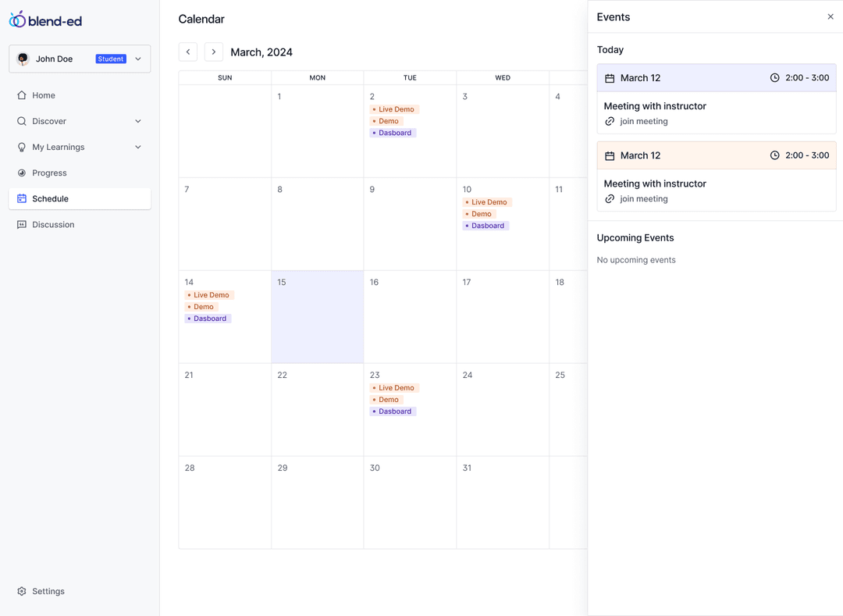Click the first join meeting link
This screenshot has height=616, width=843.
pos(643,121)
